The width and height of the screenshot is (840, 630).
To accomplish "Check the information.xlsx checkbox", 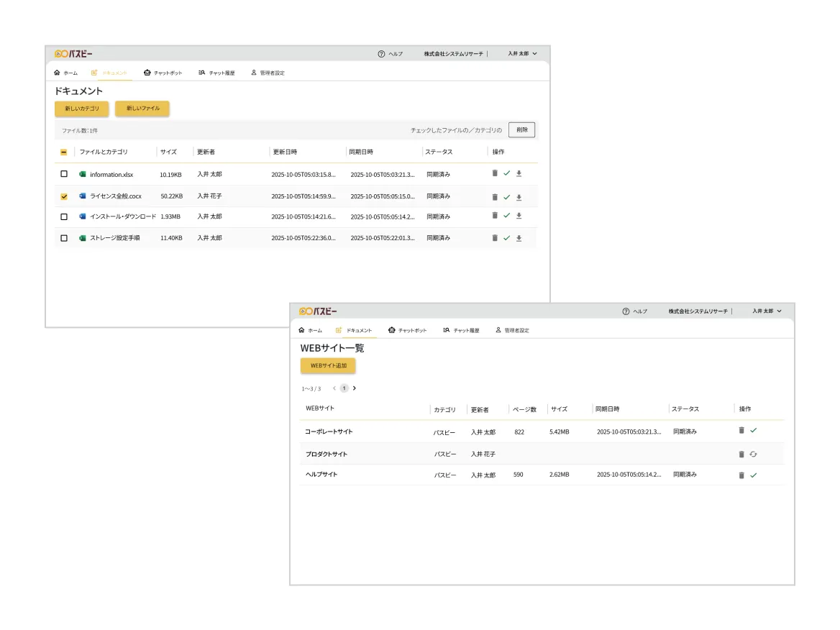I will pyautogui.click(x=64, y=174).
